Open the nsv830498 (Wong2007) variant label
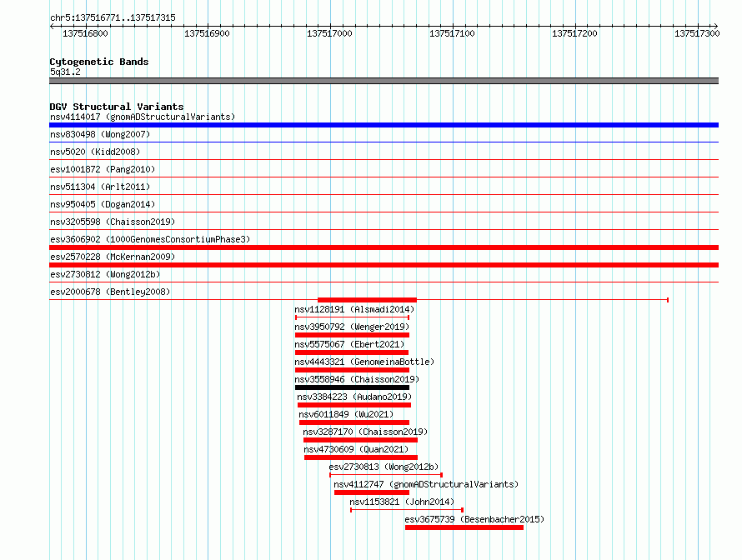 (100, 134)
